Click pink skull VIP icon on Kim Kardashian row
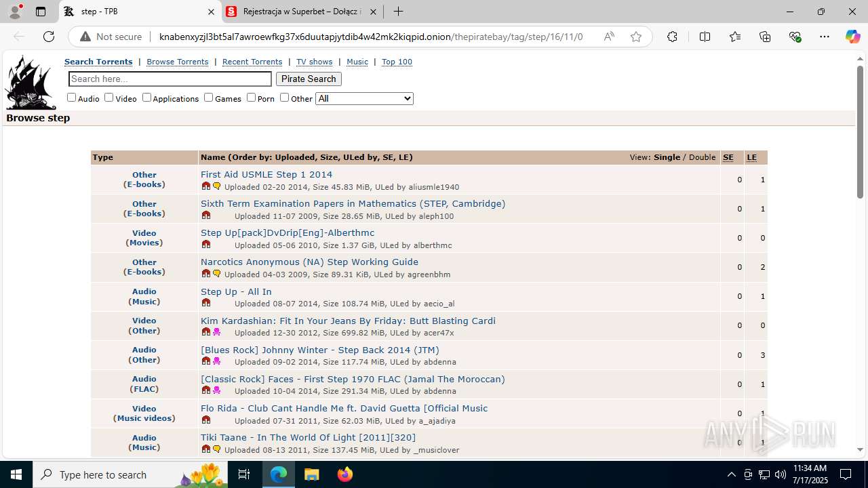 [217, 332]
